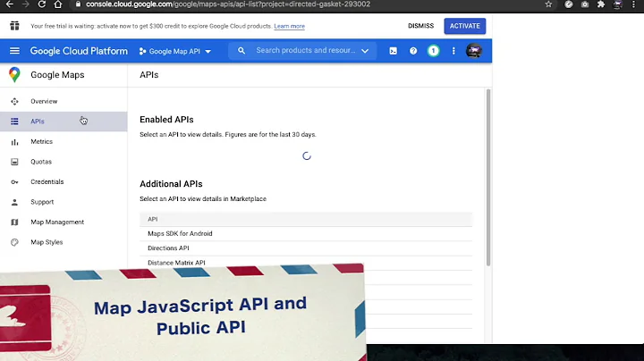Go back in the browser
The height and width of the screenshot is (361, 644).
10,4
